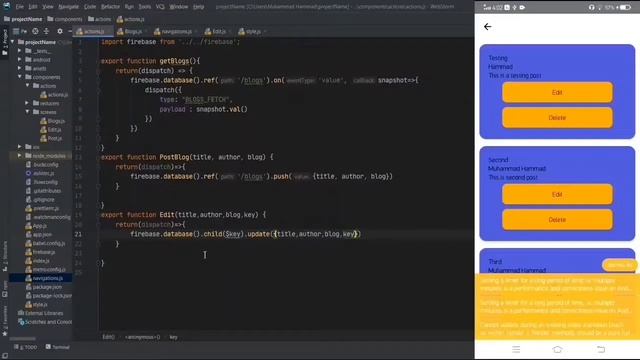Open the Navigate menu

click(68, 7)
